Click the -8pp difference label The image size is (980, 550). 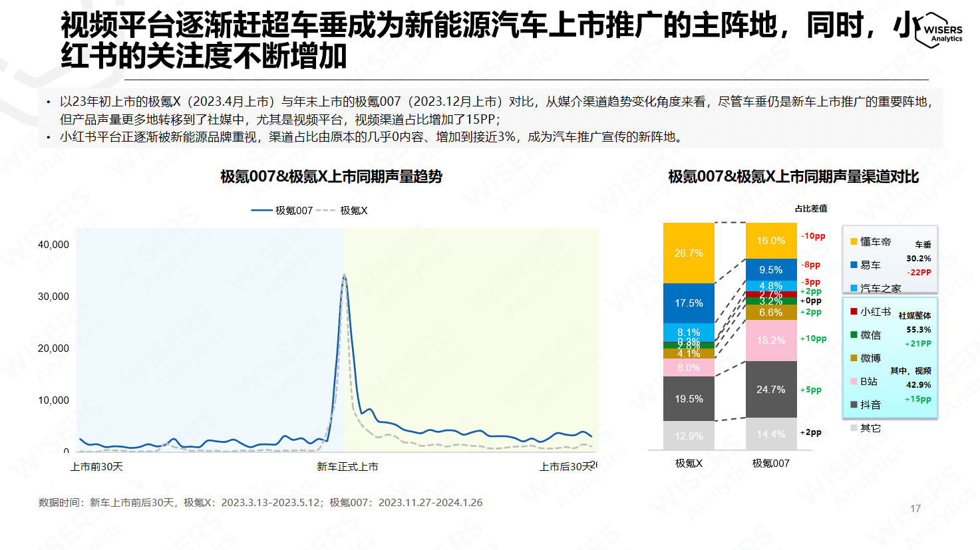810,265
